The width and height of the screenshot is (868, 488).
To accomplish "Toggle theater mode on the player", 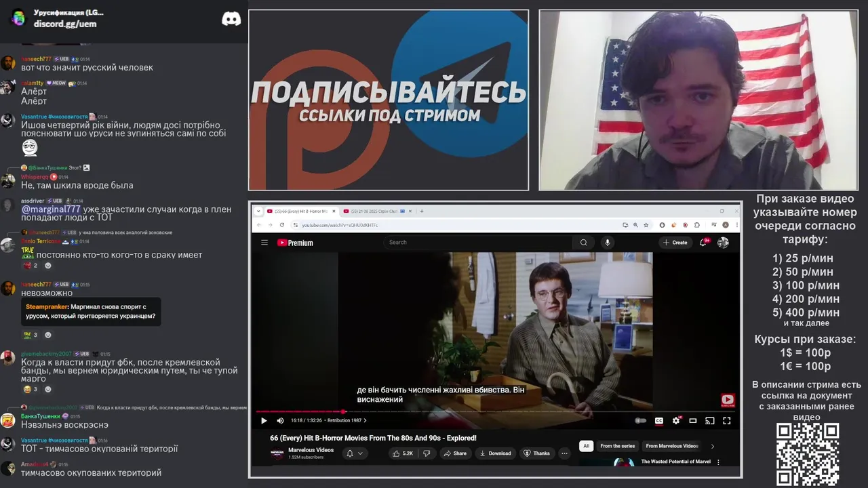I will [693, 420].
